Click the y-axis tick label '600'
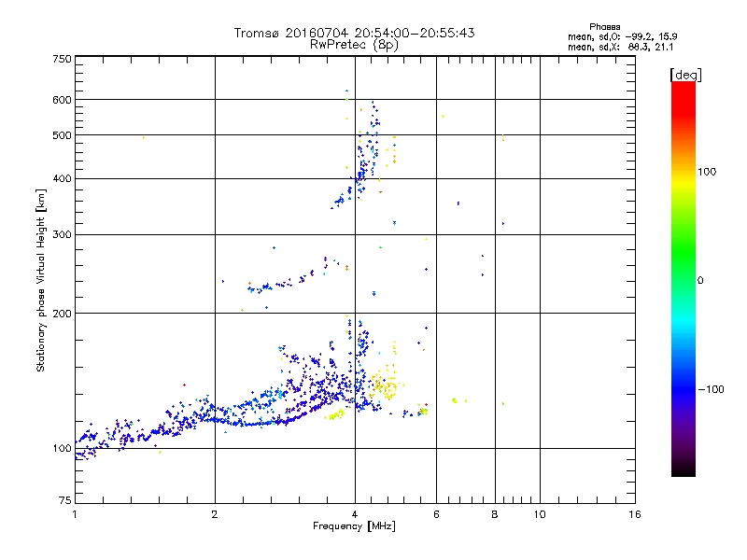Image resolution: width=747 pixels, height=560 pixels. pos(62,100)
